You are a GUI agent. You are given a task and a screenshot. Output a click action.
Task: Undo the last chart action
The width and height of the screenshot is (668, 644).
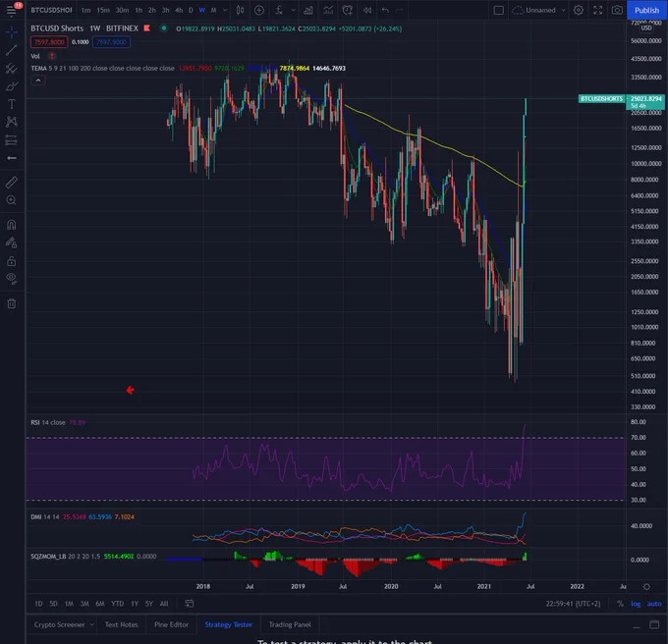tap(385, 10)
